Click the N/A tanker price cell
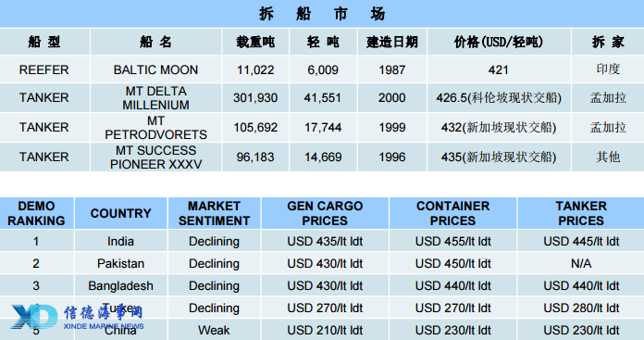Viewport: 644px width, 340px height. pyautogui.click(x=581, y=263)
